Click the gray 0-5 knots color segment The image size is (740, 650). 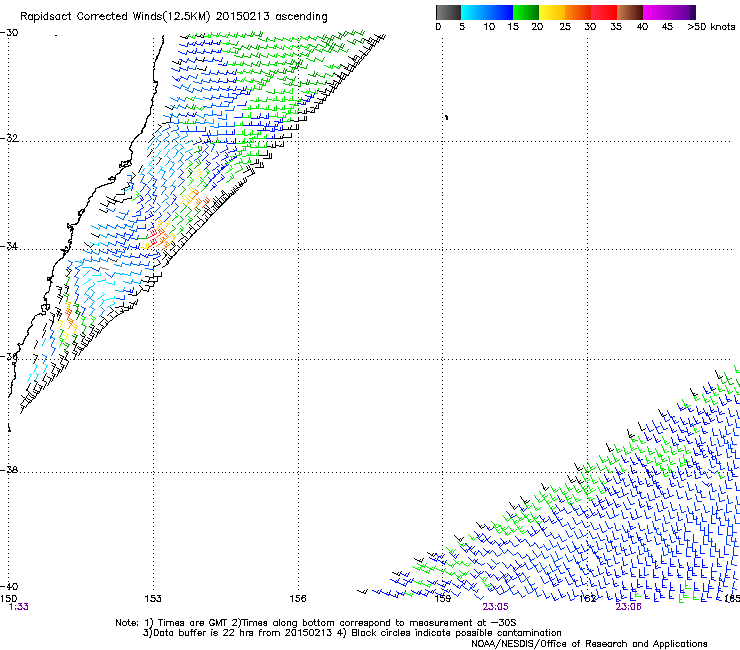click(448, 12)
